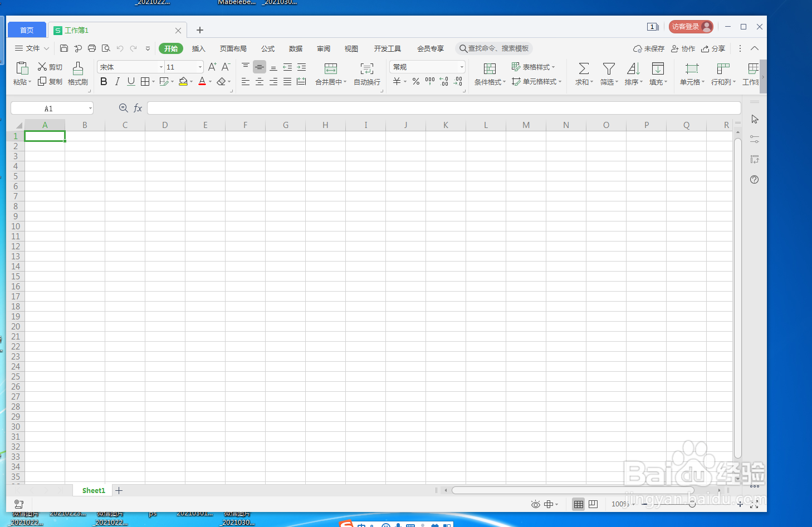The image size is (812, 527).
Task: Toggle vertical middle alignment
Action: [260, 67]
